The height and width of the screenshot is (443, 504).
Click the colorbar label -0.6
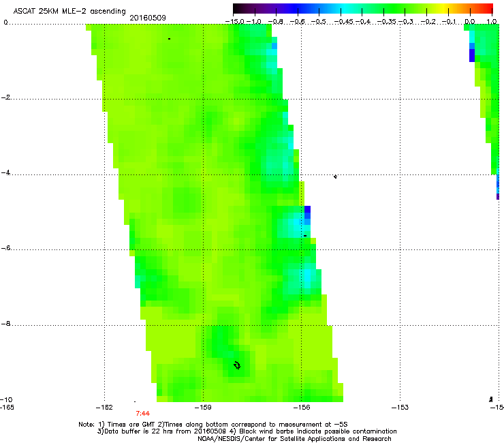point(298,22)
